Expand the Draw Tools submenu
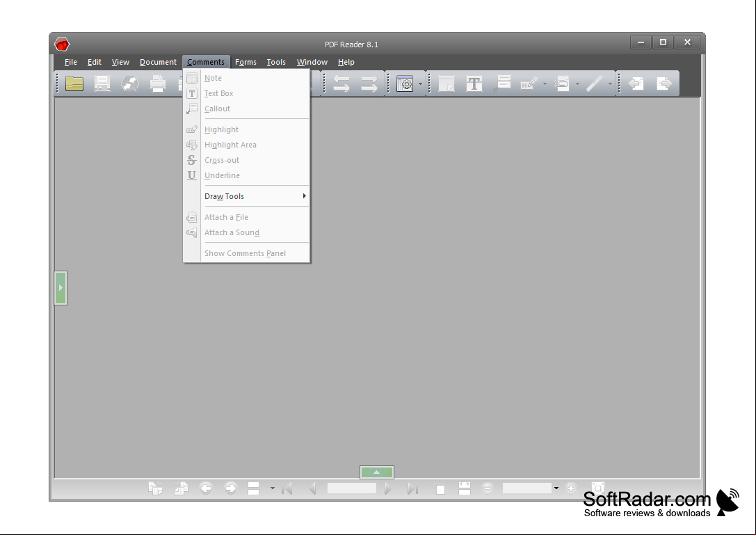Image resolution: width=756 pixels, height=535 pixels. 246,196
